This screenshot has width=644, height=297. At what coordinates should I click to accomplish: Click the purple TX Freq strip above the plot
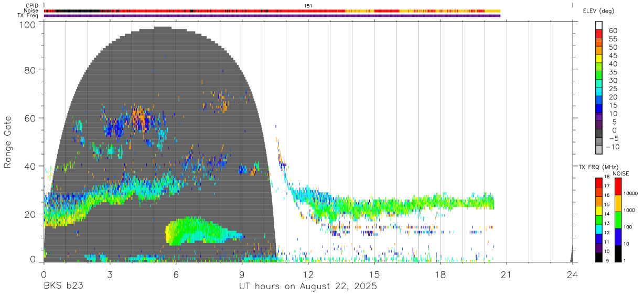[272, 16]
